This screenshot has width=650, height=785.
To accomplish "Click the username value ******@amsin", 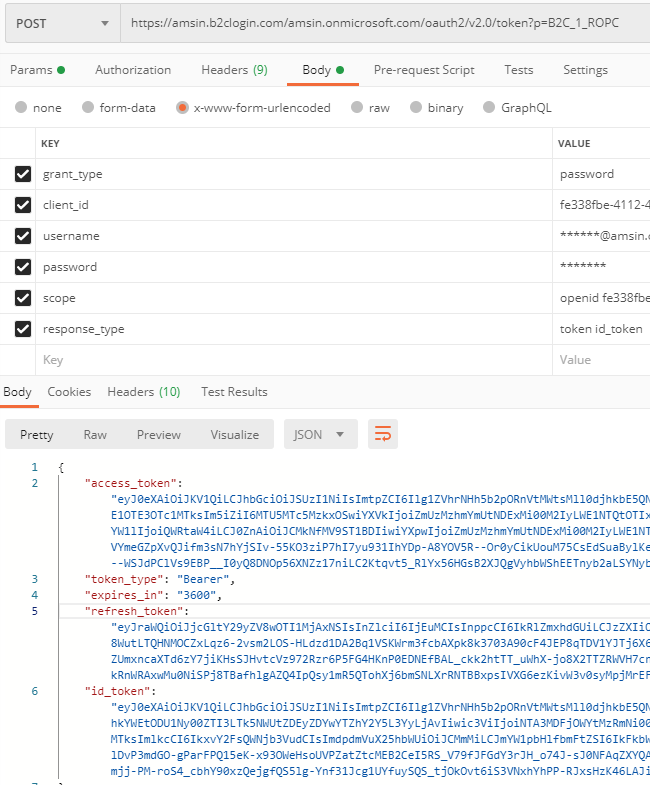I will pyautogui.click(x=601, y=236).
